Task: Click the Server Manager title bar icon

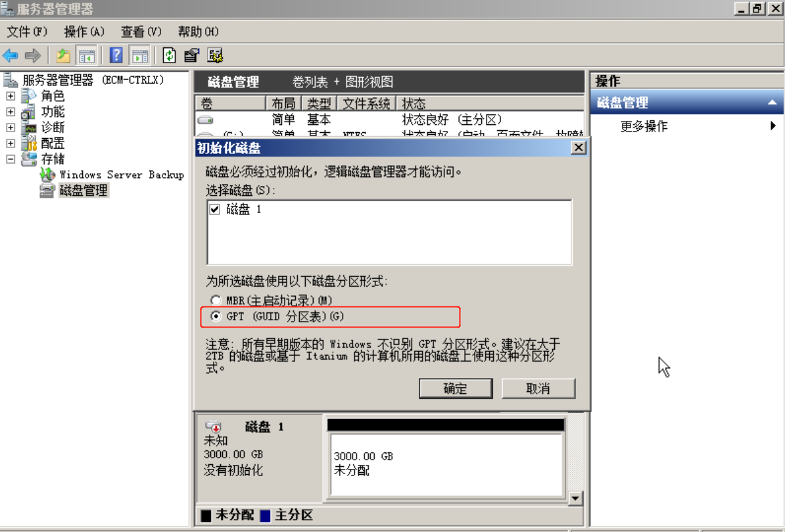Action: [7, 9]
